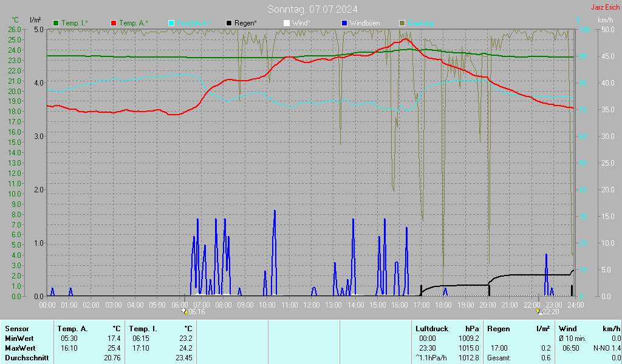This screenshot has height=364, width=622.
Task: Select the 'Temp. A.*' legend label
Action: [x=133, y=24]
